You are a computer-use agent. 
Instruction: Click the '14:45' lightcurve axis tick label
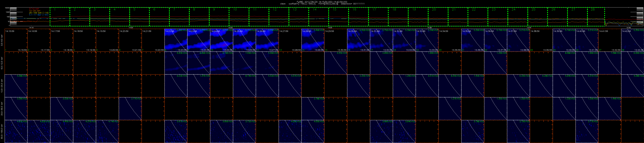click(628, 28)
